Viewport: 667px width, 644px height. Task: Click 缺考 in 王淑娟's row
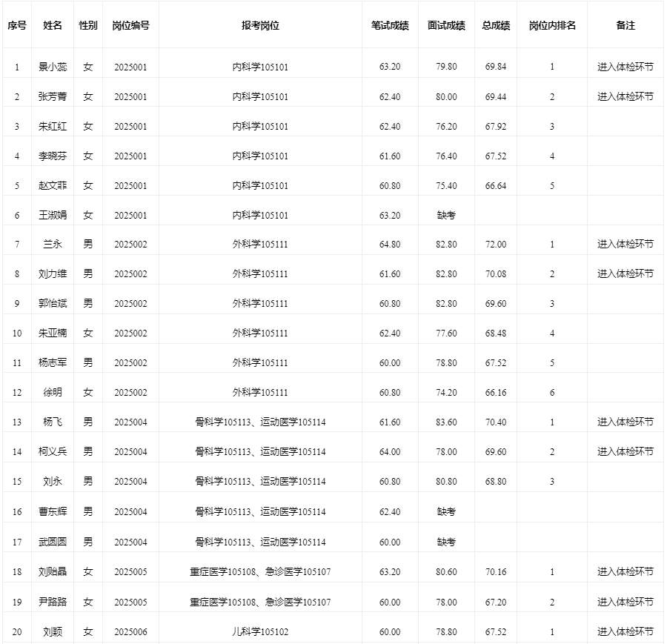[446, 215]
